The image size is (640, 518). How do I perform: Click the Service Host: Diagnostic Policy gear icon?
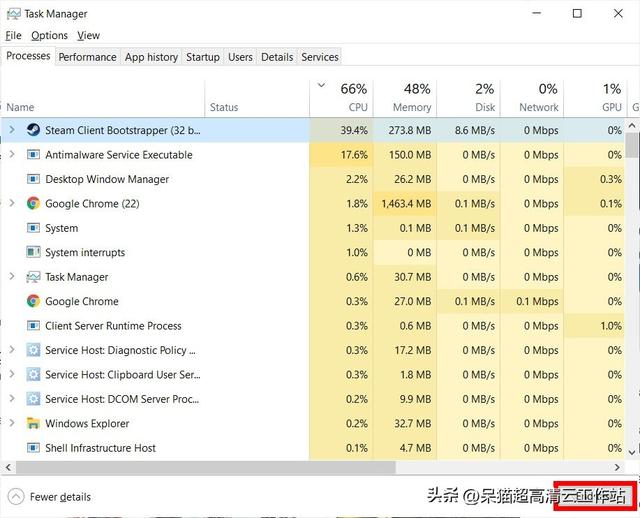[33, 350]
